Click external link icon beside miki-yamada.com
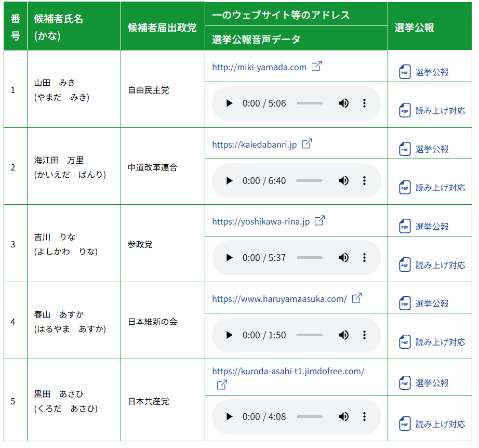The width and height of the screenshot is (479, 448). click(316, 67)
